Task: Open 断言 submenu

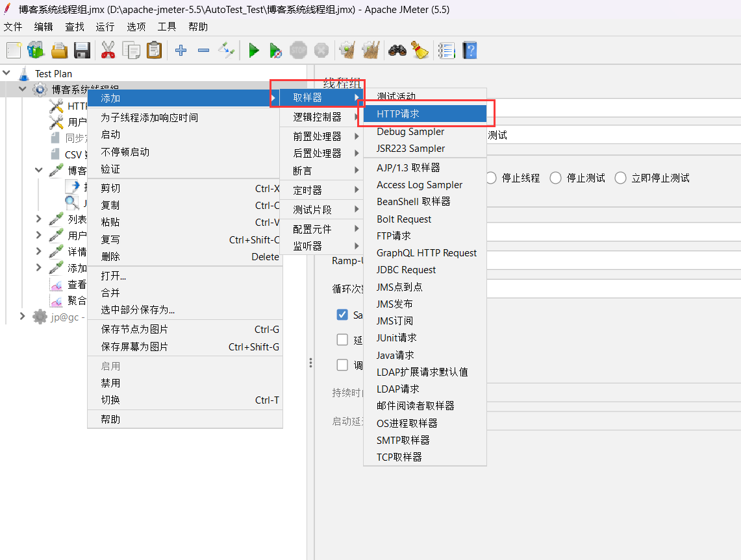Action: coord(321,171)
